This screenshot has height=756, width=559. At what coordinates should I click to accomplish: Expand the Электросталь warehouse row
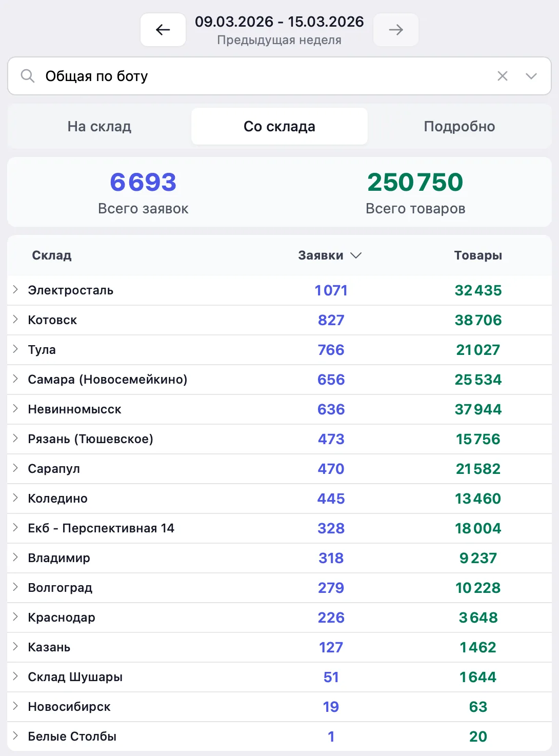pos(15,290)
